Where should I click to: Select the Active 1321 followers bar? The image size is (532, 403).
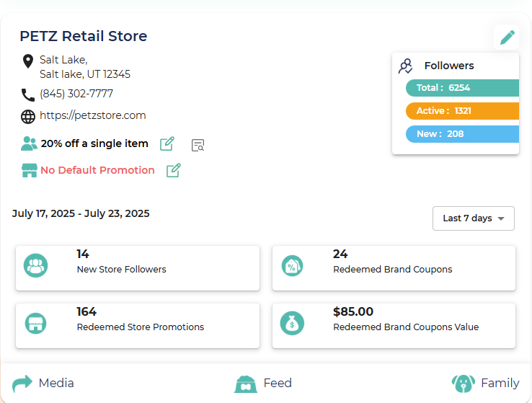[x=461, y=111]
